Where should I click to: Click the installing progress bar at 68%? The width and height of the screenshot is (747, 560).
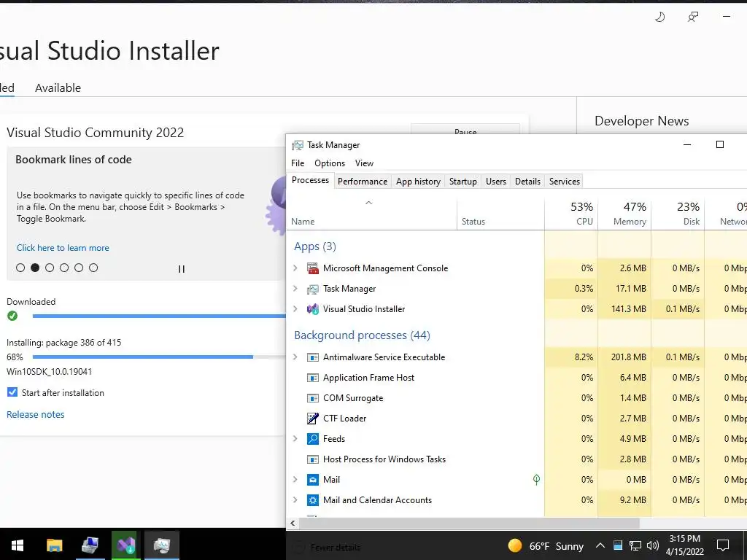(159, 357)
